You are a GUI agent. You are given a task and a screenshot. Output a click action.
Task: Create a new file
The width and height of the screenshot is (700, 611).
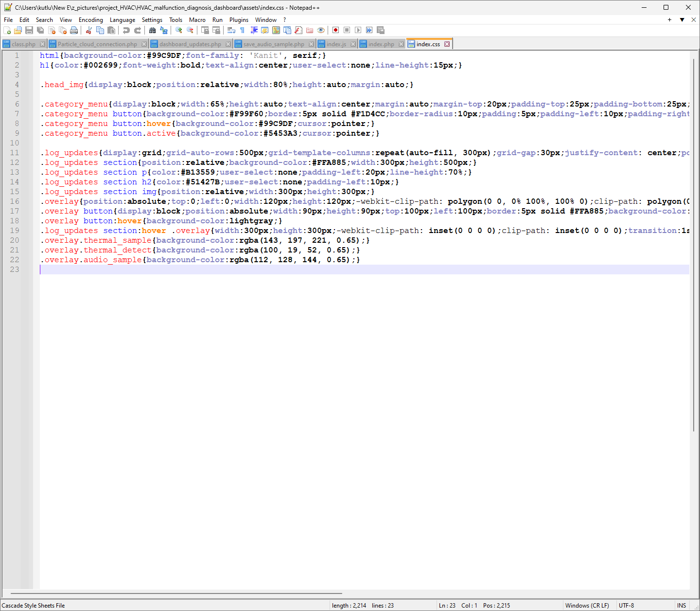[8, 30]
